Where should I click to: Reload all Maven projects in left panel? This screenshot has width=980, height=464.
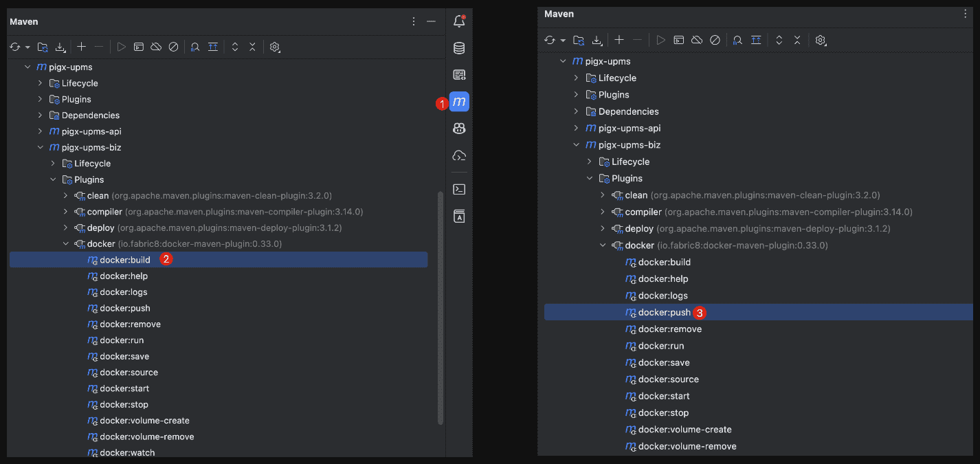point(15,47)
